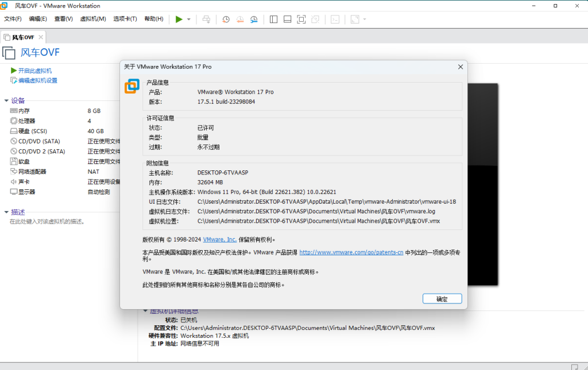
Task: Click the Windows 11 Pro host OS text
Action: click(x=266, y=192)
